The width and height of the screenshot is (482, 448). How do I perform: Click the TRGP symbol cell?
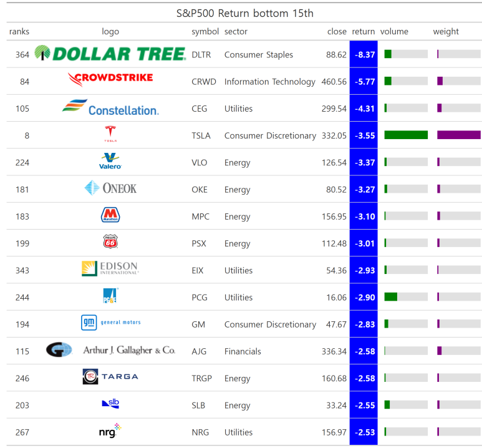coord(201,379)
